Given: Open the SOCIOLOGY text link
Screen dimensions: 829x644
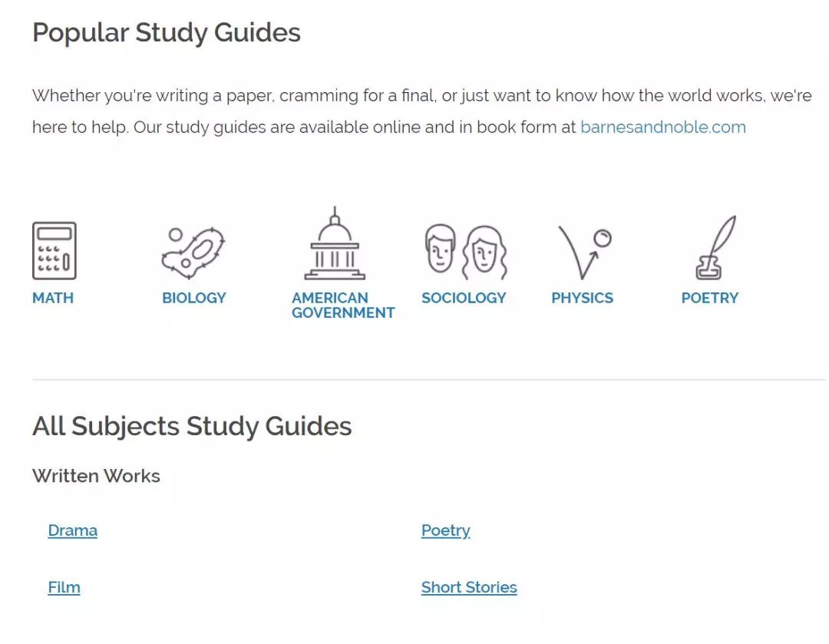Looking at the screenshot, I should [x=464, y=298].
